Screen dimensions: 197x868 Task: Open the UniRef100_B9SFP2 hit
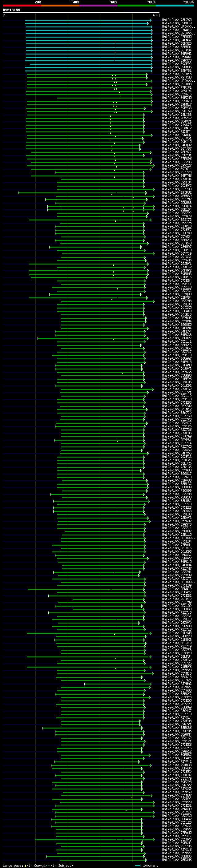click(x=177, y=64)
